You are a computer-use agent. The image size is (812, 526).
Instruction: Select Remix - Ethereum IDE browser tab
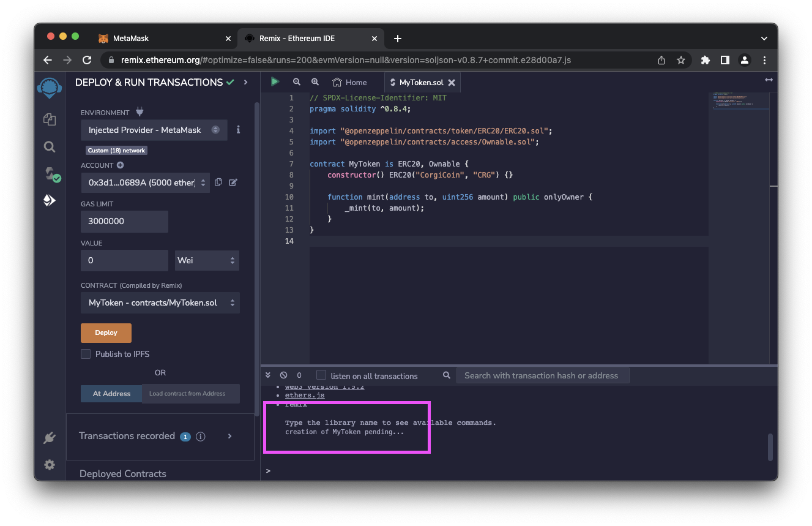point(310,38)
